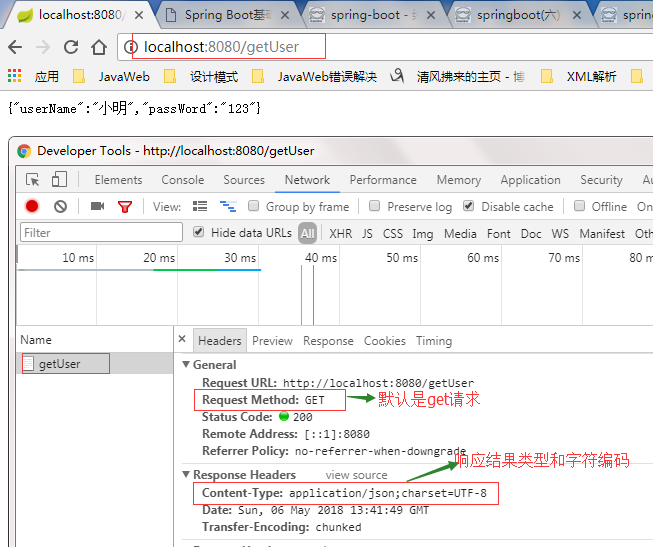
Task: Uncheck the Hide data URLs checkbox
Action: (x=199, y=232)
